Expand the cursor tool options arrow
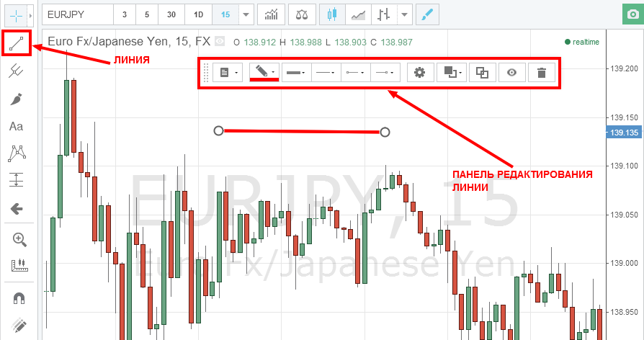Viewport: 644px width, 340px height. [30, 15]
